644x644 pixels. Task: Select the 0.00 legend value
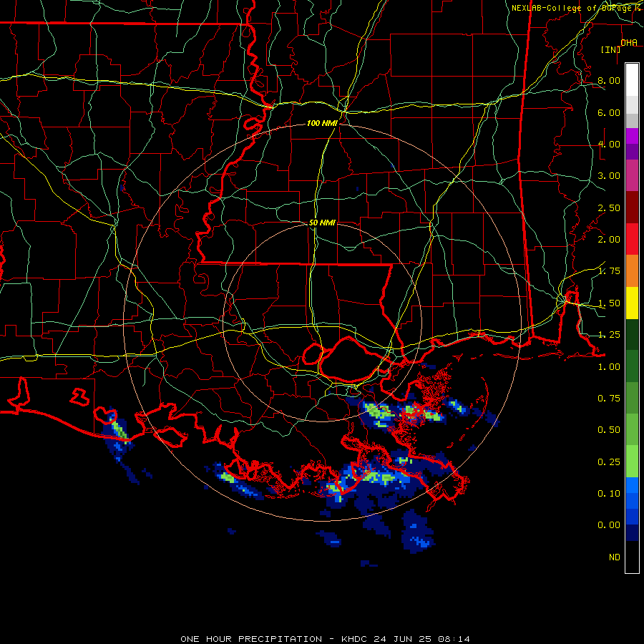pos(609,525)
